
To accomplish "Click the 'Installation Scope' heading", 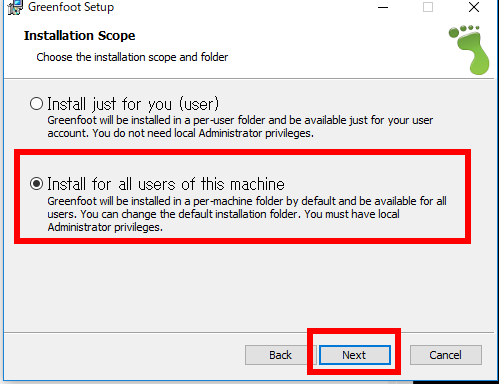I will pos(80,36).
